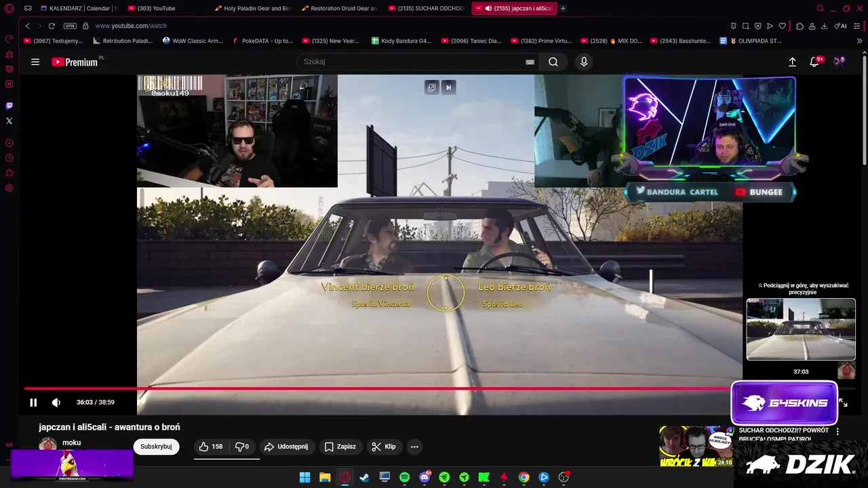Open Discord from taskbar
This screenshot has height=488, width=868.
pos(425,477)
